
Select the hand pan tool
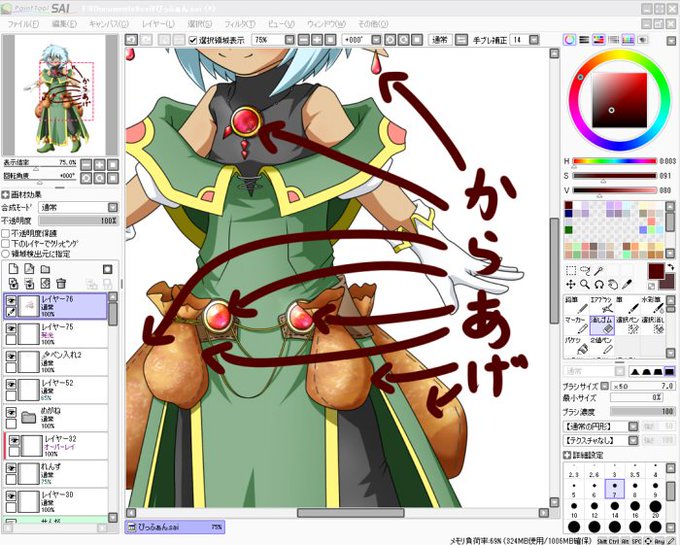[x=613, y=284]
